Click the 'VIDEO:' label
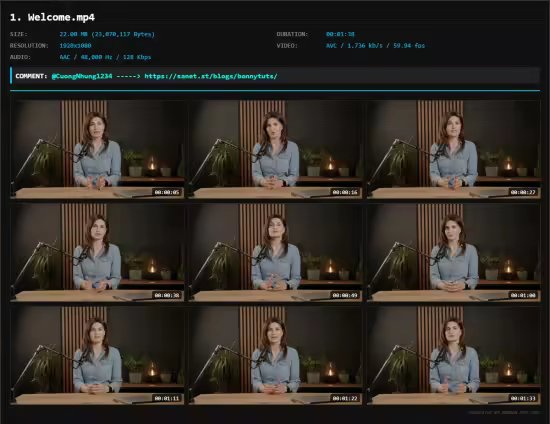This screenshot has width=550, height=424. [x=287, y=46]
